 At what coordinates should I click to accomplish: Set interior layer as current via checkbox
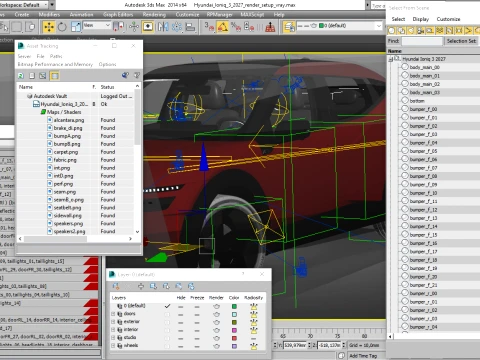pos(167,330)
